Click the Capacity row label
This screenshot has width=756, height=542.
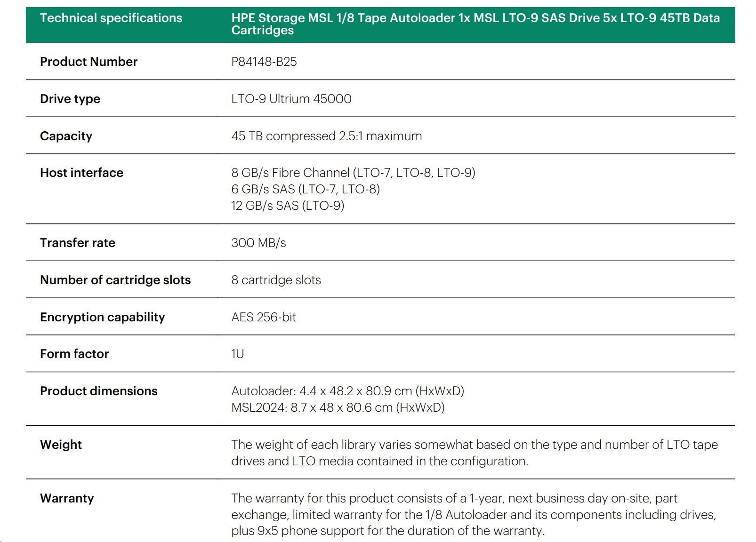(x=66, y=136)
